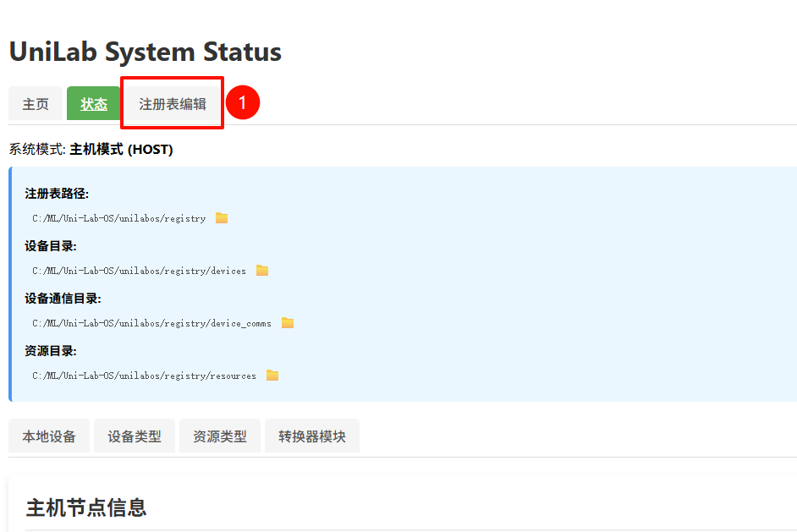Screen dimensions: 797x532
Task: Click the registry/devices path text
Action: [140, 271]
